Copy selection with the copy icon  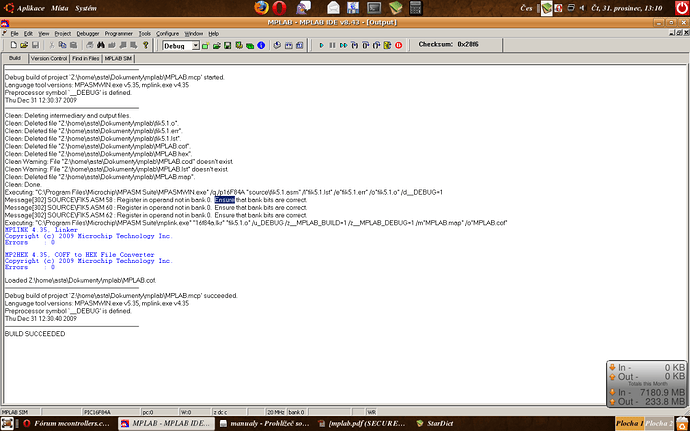[62, 45]
